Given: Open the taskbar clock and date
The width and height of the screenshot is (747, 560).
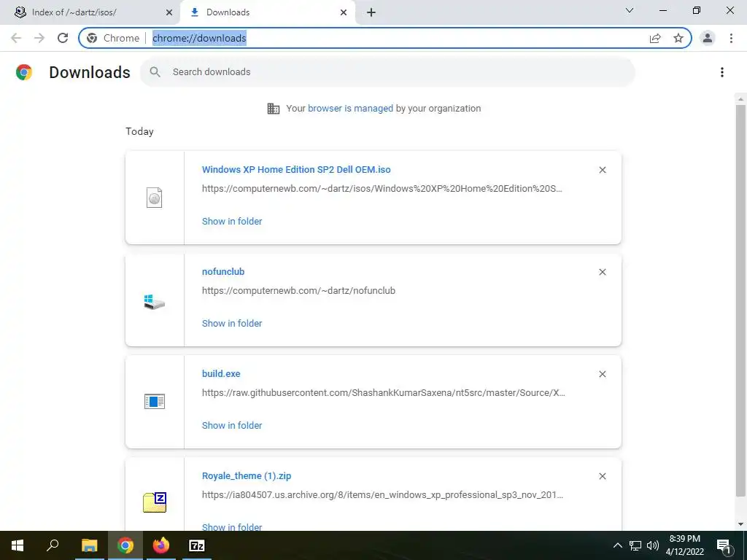Looking at the screenshot, I should (x=684, y=545).
